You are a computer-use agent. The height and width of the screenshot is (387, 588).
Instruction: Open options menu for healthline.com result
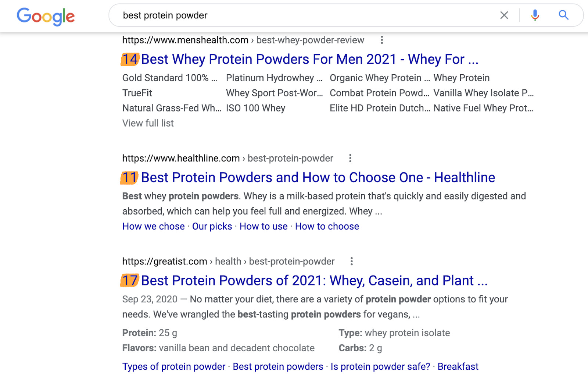[350, 158]
